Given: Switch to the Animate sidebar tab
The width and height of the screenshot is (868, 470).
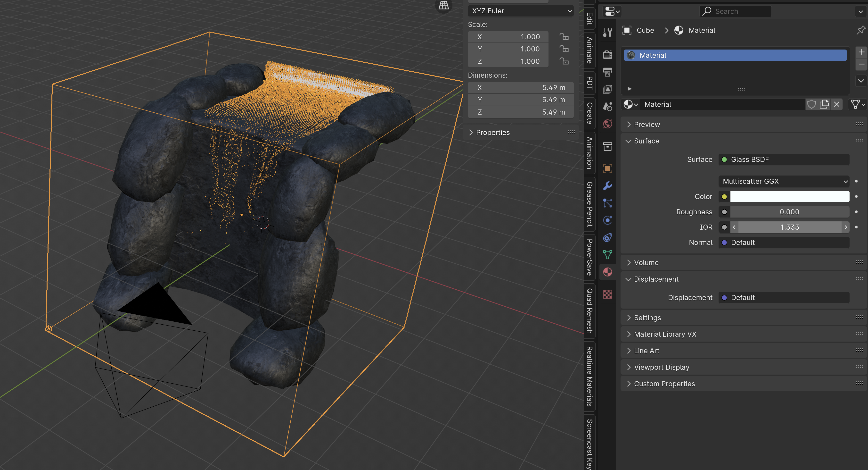Looking at the screenshot, I should tap(589, 50).
